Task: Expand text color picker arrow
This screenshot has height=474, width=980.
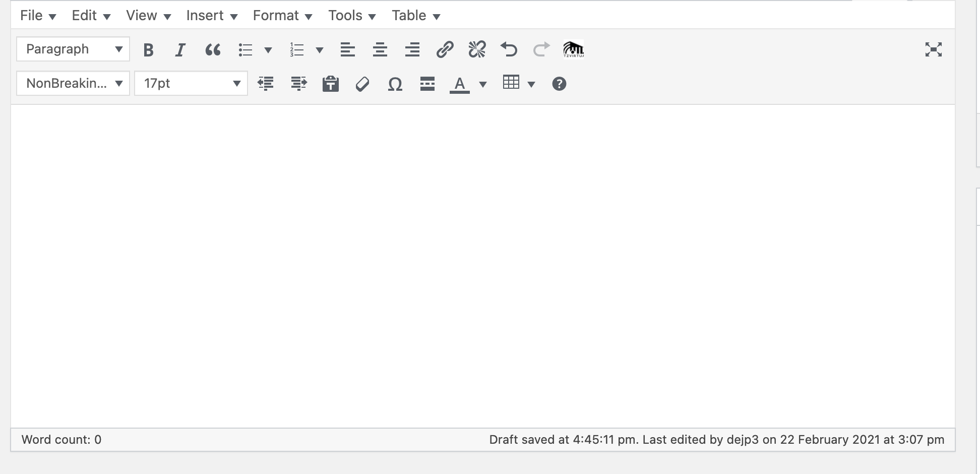Action: point(483,84)
